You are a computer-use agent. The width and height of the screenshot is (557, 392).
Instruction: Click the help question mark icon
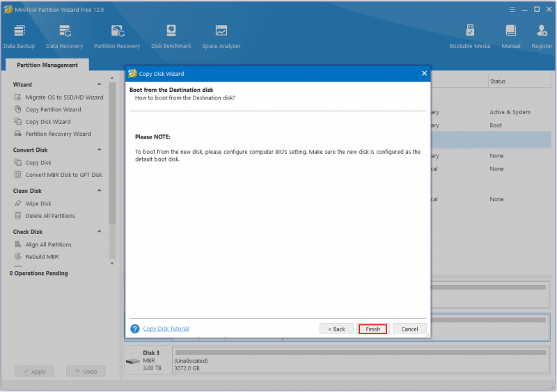tap(134, 329)
